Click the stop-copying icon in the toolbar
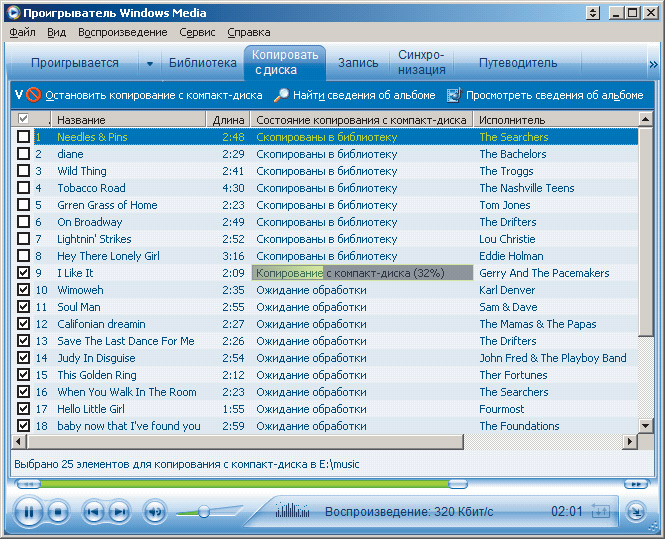 click(33, 96)
